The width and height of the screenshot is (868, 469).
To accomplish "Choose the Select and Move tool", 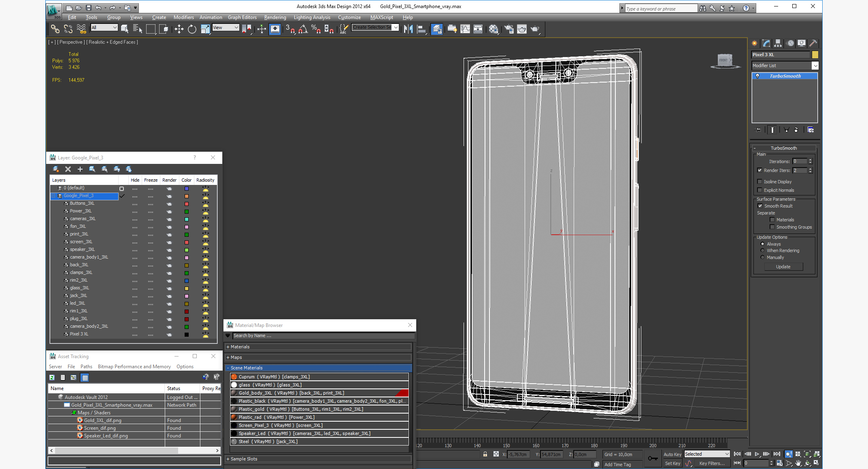I will 179,29.
